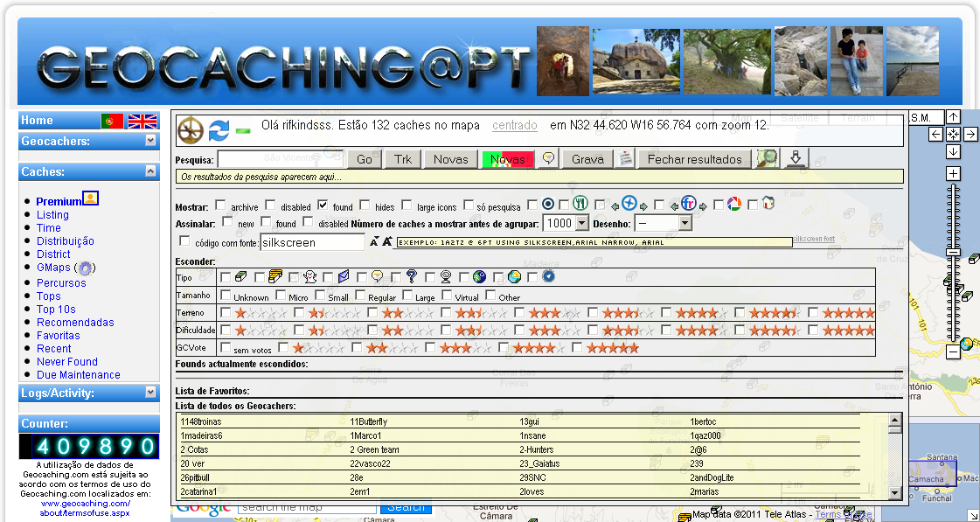The width and height of the screenshot is (980, 522).
Task: Click the Portuguese flag icon
Action: [113, 121]
